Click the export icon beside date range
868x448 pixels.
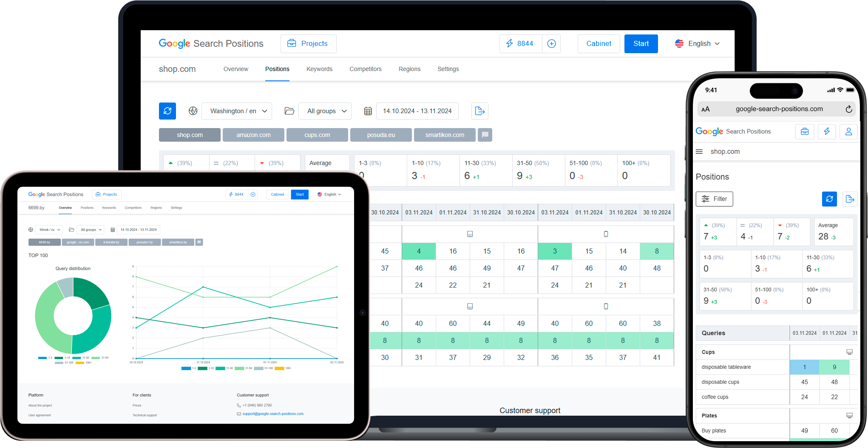[x=479, y=111]
